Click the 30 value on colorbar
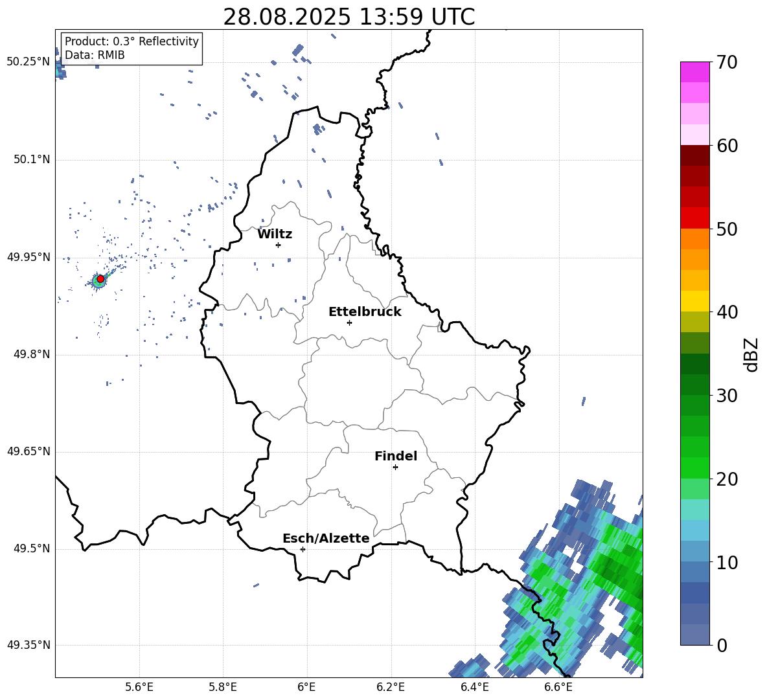The image size is (767, 700). pyautogui.click(x=727, y=396)
